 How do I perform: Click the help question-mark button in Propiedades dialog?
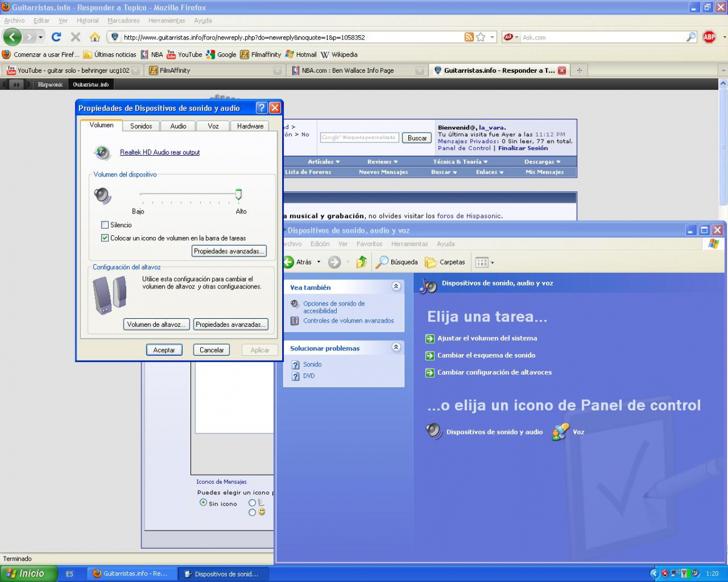coord(261,108)
